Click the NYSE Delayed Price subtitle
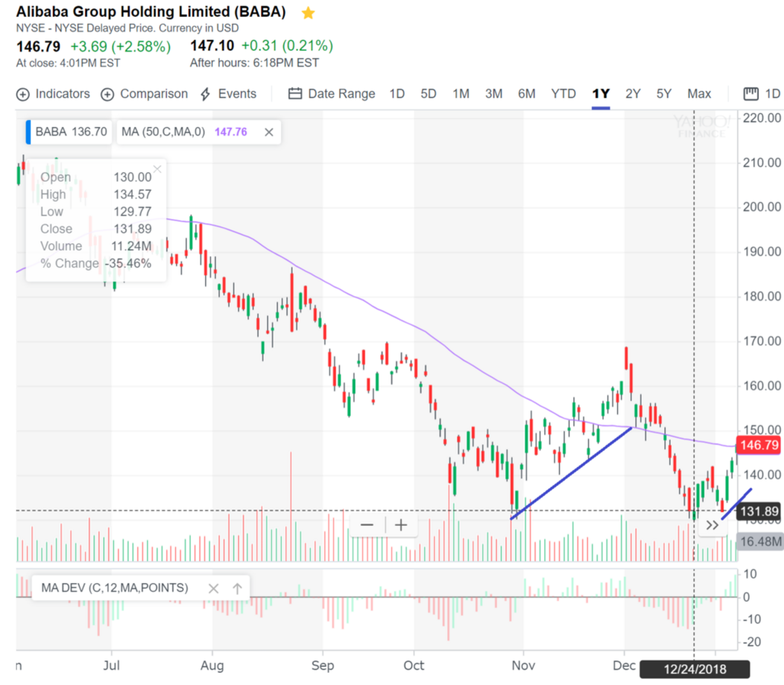The height and width of the screenshot is (685, 784). point(127,28)
